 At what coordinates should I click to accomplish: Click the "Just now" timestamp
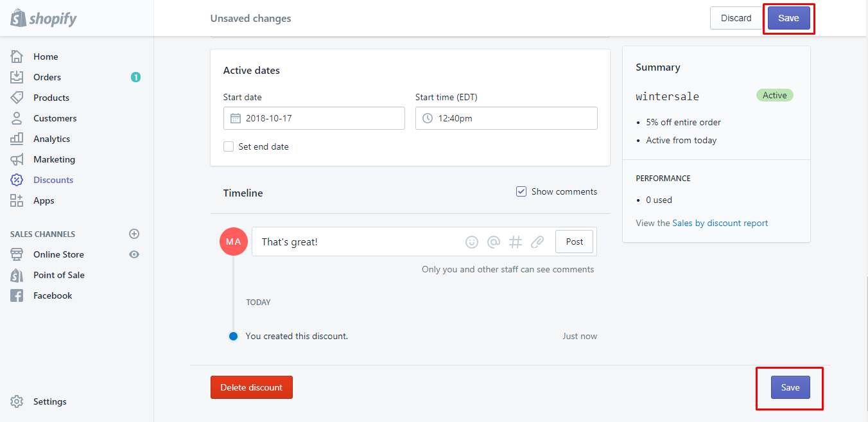pyautogui.click(x=580, y=336)
